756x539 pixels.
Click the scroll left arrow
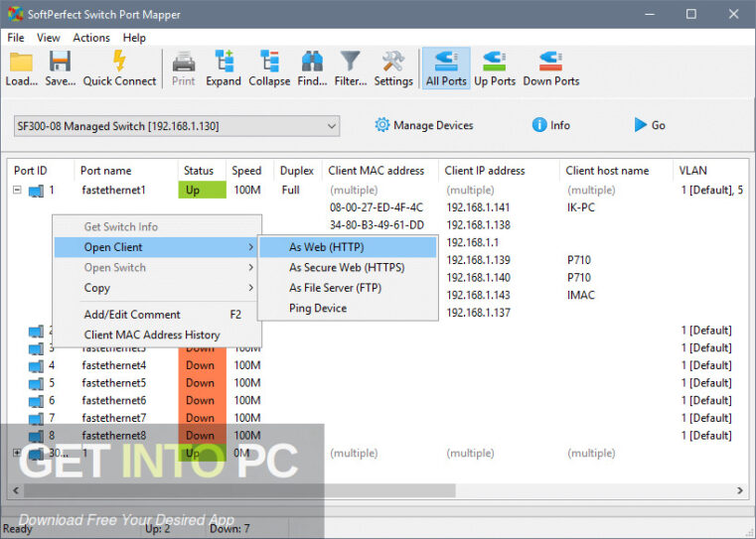tap(16, 490)
